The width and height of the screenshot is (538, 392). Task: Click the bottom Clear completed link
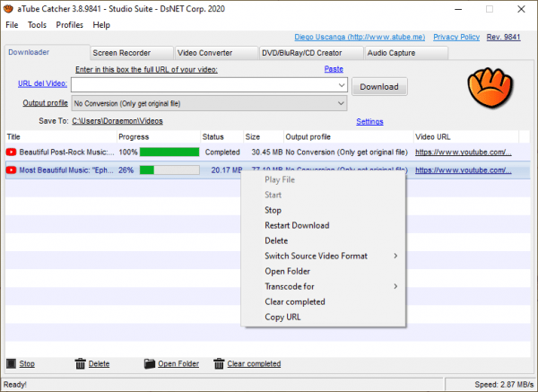click(254, 363)
